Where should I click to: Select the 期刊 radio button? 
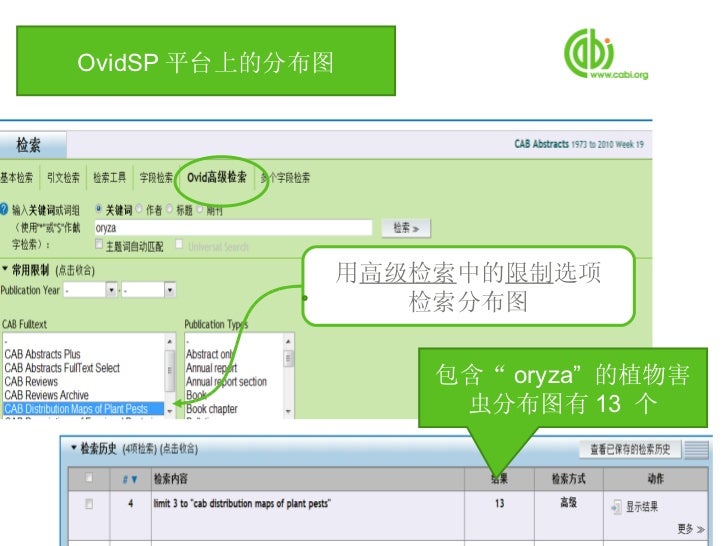pyautogui.click(x=200, y=209)
